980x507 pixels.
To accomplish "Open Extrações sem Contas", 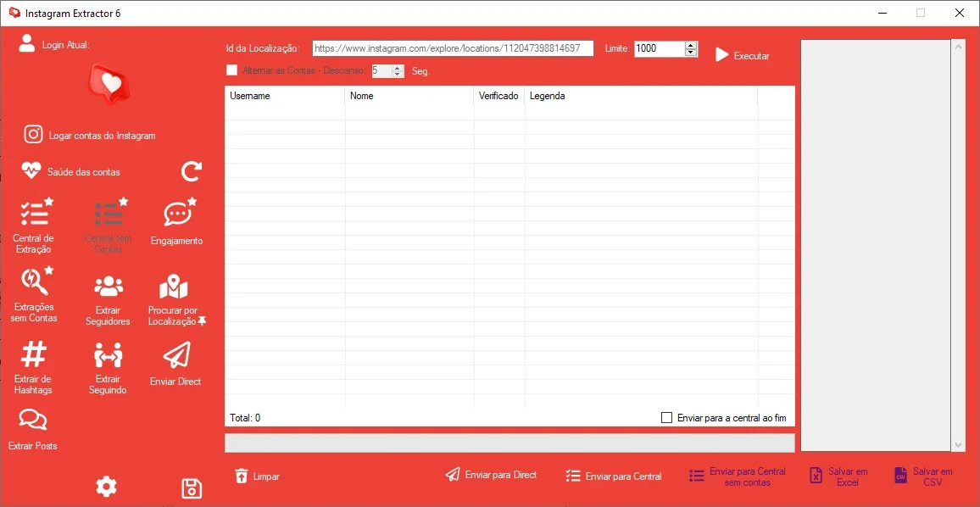I will pos(34,294).
